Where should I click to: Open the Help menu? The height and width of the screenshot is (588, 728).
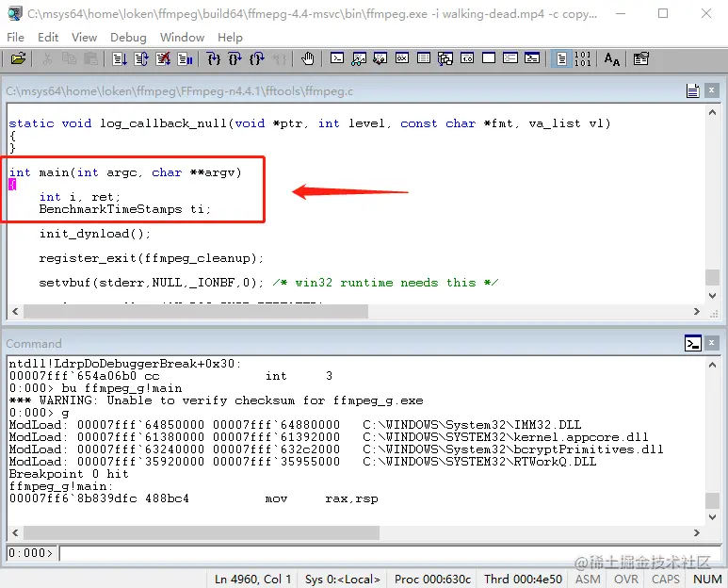pyautogui.click(x=230, y=37)
